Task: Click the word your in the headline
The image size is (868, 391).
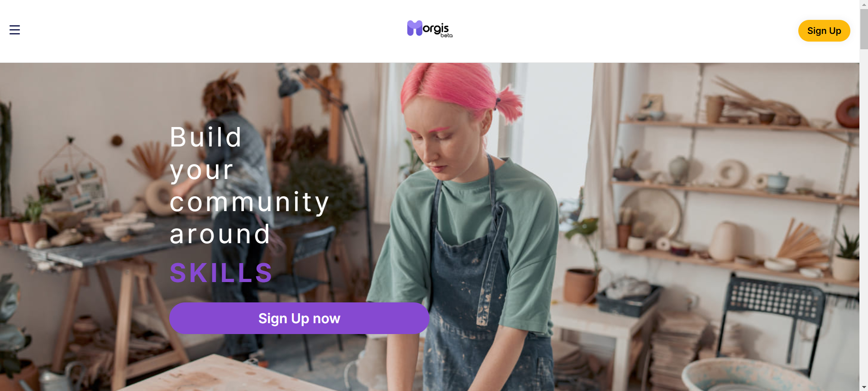Action: point(202,170)
